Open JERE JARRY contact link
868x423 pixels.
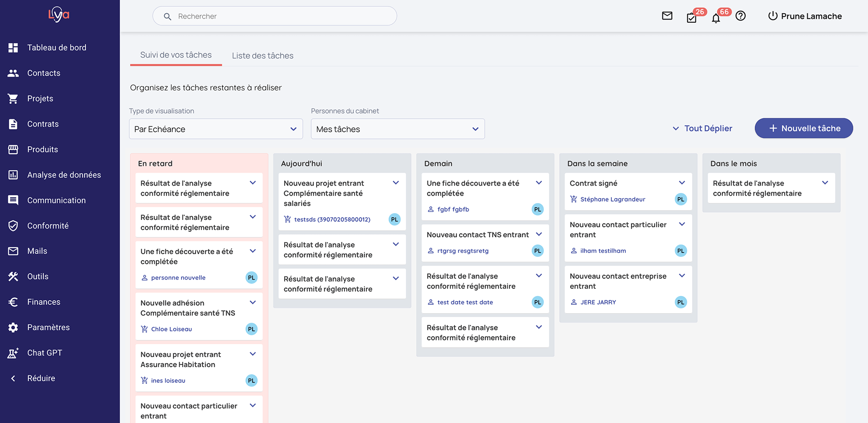(598, 303)
